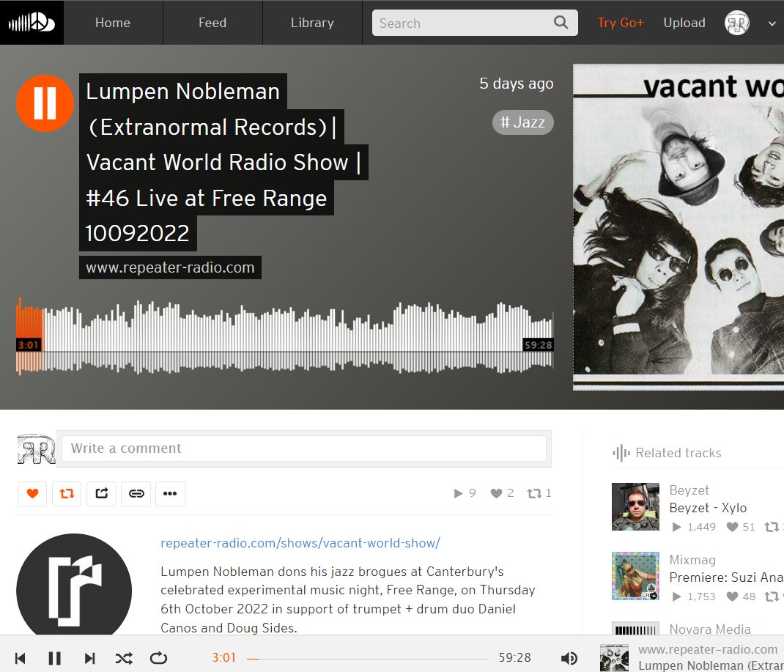
Task: Pause playback in bottom player bar
Action: pos(54,658)
